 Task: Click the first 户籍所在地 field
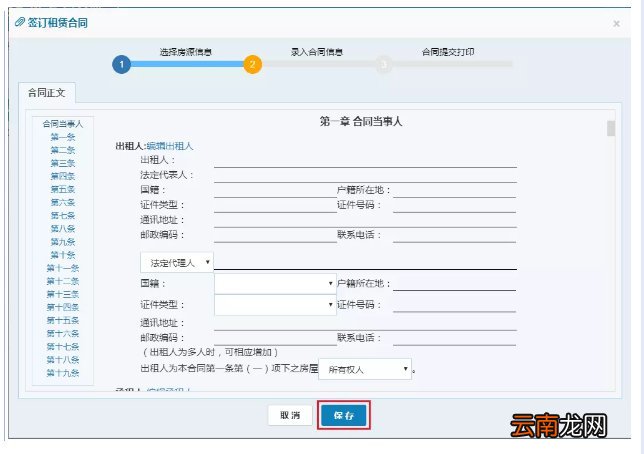tap(454, 191)
